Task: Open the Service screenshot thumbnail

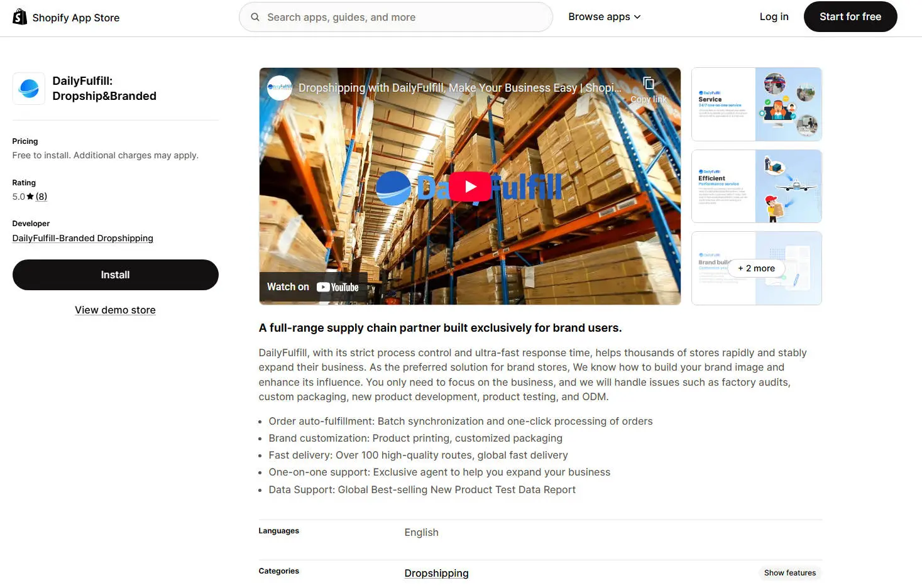Action: pos(756,104)
